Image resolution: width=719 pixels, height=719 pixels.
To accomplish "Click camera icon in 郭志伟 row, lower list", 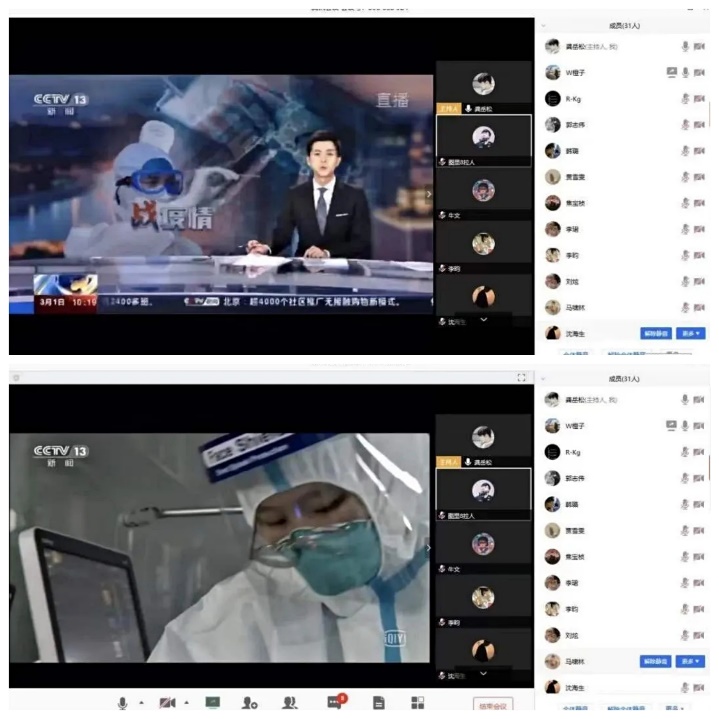I will coord(699,478).
